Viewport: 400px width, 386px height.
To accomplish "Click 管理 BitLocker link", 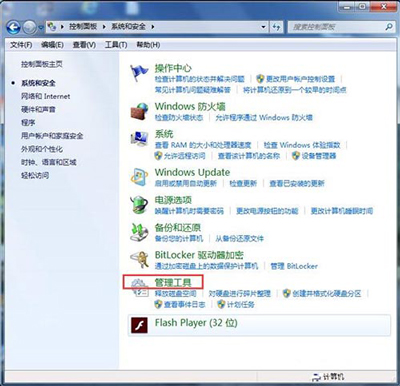I will tap(294, 266).
